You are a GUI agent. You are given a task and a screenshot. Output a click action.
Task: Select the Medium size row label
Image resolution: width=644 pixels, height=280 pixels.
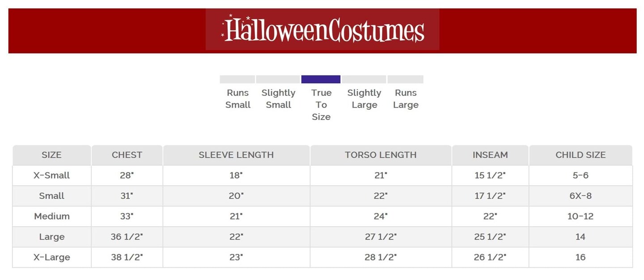(x=51, y=216)
